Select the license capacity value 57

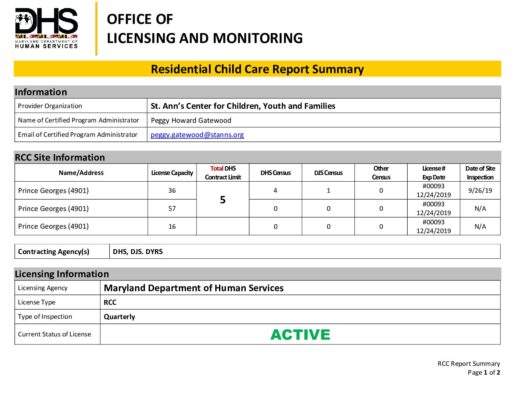[x=172, y=209]
